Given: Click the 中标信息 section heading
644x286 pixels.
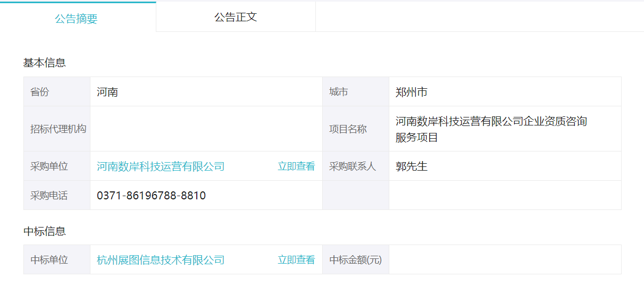Looking at the screenshot, I should pos(45,231).
